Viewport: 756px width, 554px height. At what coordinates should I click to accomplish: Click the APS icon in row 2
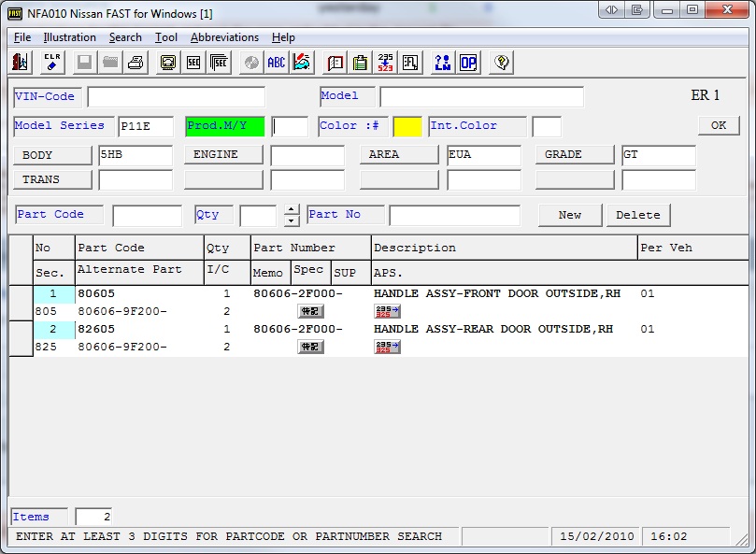coord(387,347)
